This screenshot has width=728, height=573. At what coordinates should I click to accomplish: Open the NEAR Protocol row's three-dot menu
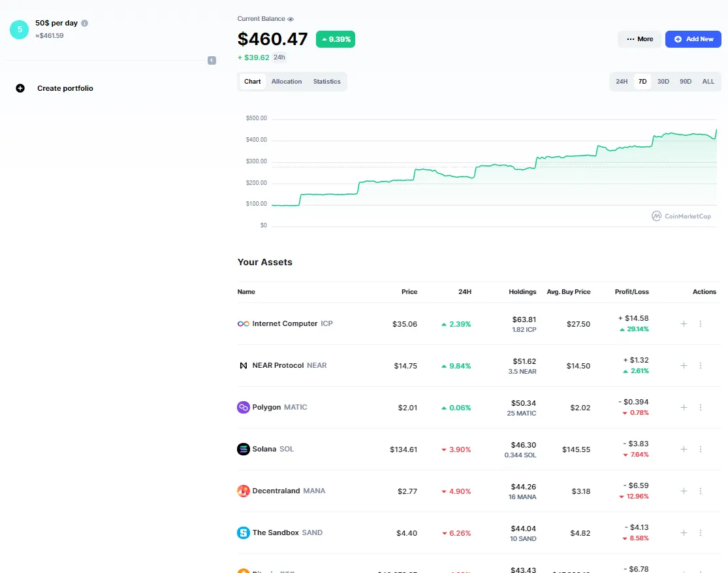[x=701, y=366]
